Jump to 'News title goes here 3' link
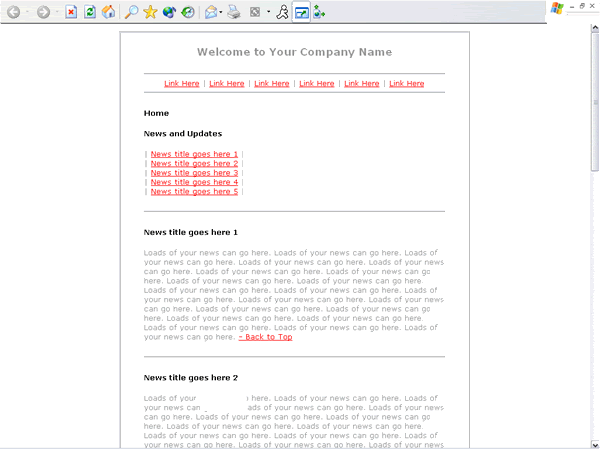The width and height of the screenshot is (600, 450). coord(194,173)
